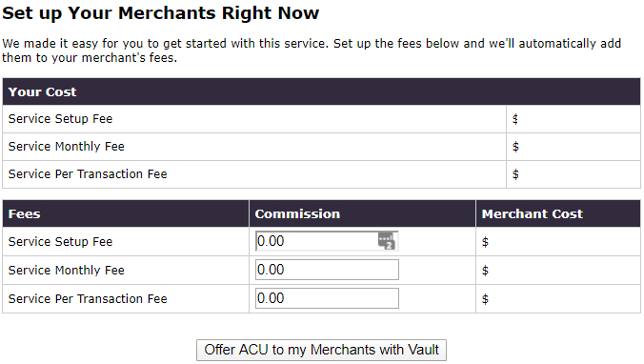This screenshot has height=364, width=644.
Task: Click the Commission column header
Action: coord(362,213)
